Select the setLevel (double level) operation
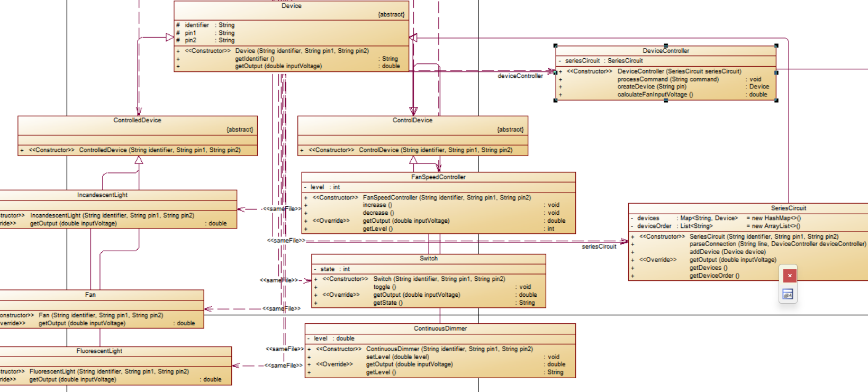This screenshot has width=868, height=392. click(x=434, y=357)
